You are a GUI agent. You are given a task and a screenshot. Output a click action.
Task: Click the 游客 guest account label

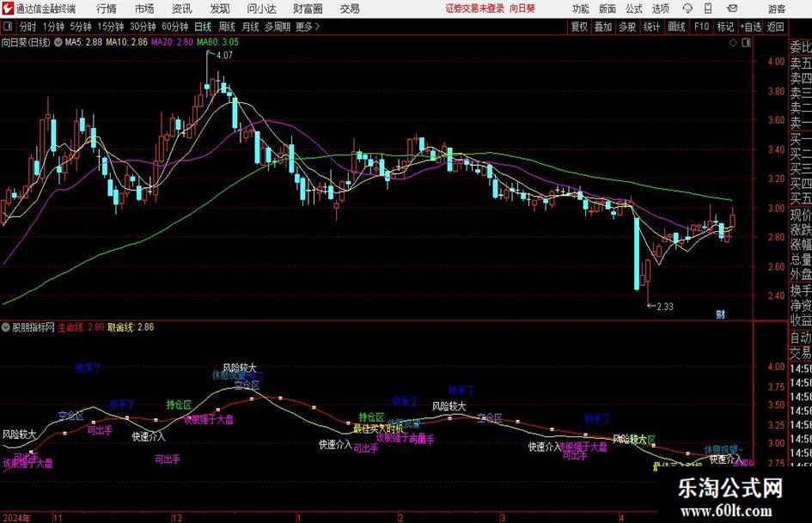(x=776, y=9)
